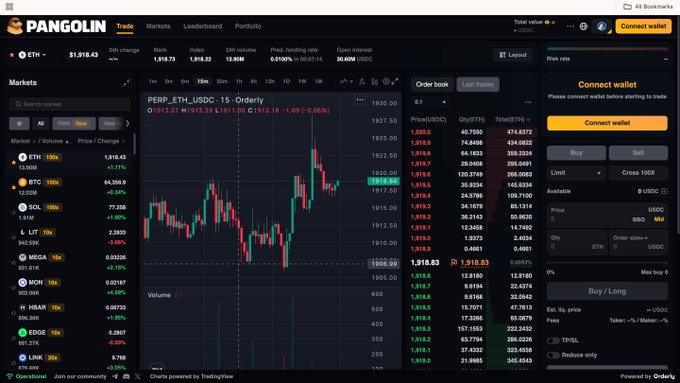Click the Discord community icon
Screen dimensions: 680x383
[126, 376]
